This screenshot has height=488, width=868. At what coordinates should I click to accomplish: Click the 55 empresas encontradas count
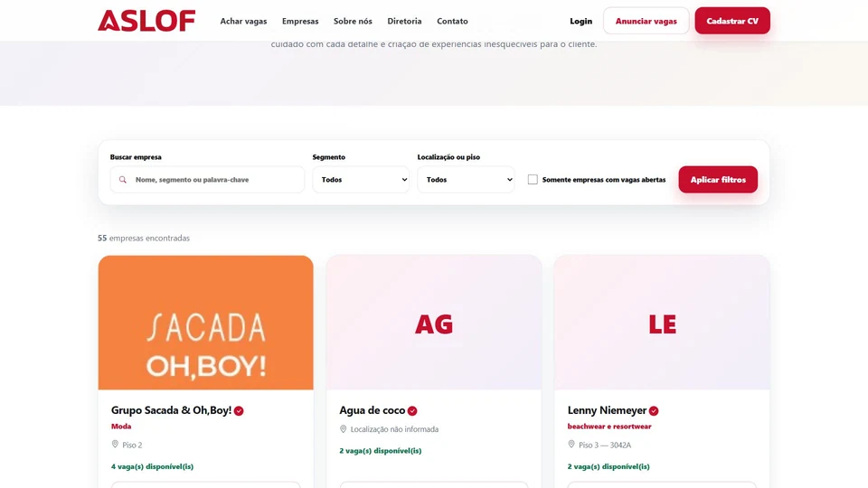(x=144, y=238)
